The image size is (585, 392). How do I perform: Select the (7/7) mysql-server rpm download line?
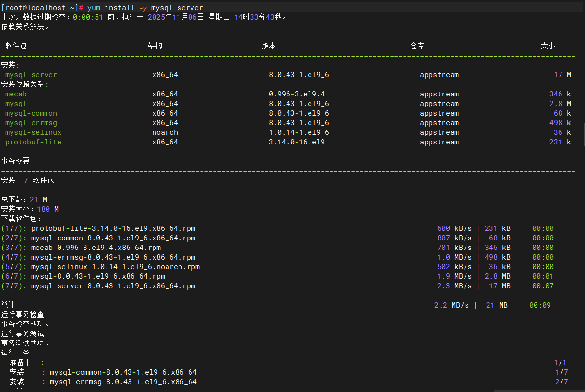click(277, 286)
